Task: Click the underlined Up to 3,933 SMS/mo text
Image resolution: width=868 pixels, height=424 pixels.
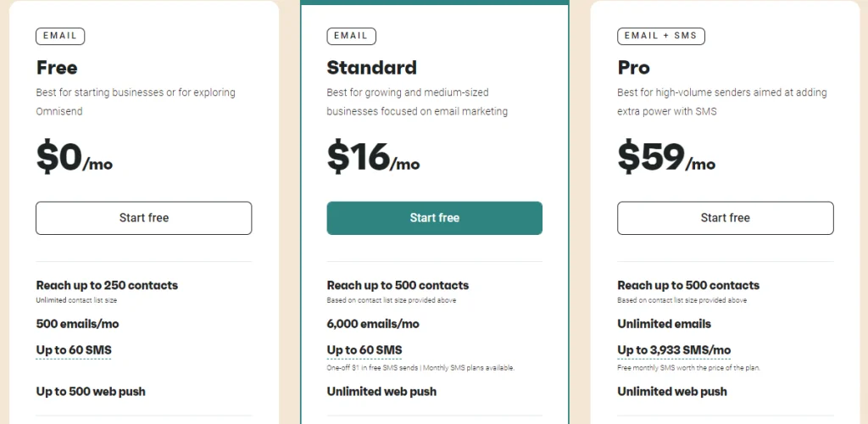Action: pyautogui.click(x=674, y=349)
